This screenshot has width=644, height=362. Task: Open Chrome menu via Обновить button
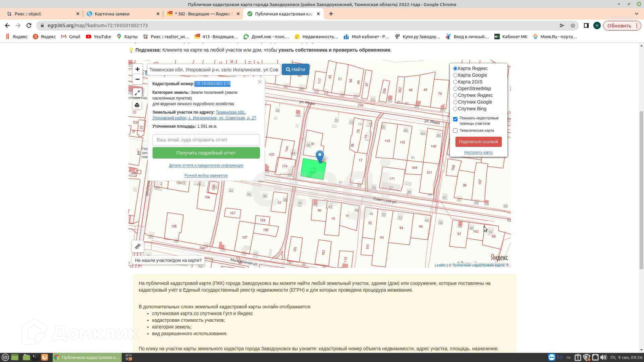click(622, 25)
